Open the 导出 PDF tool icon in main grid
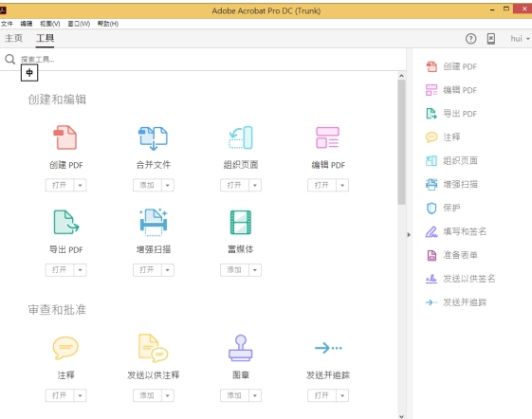Image resolution: width=532 pixels, height=419 pixels. point(66,222)
